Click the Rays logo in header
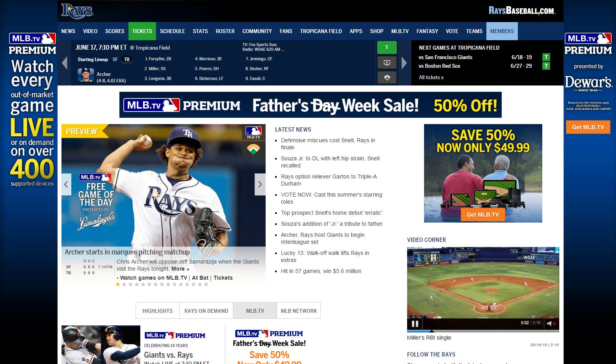Image resolution: width=616 pixels, height=364 pixels. click(x=77, y=11)
